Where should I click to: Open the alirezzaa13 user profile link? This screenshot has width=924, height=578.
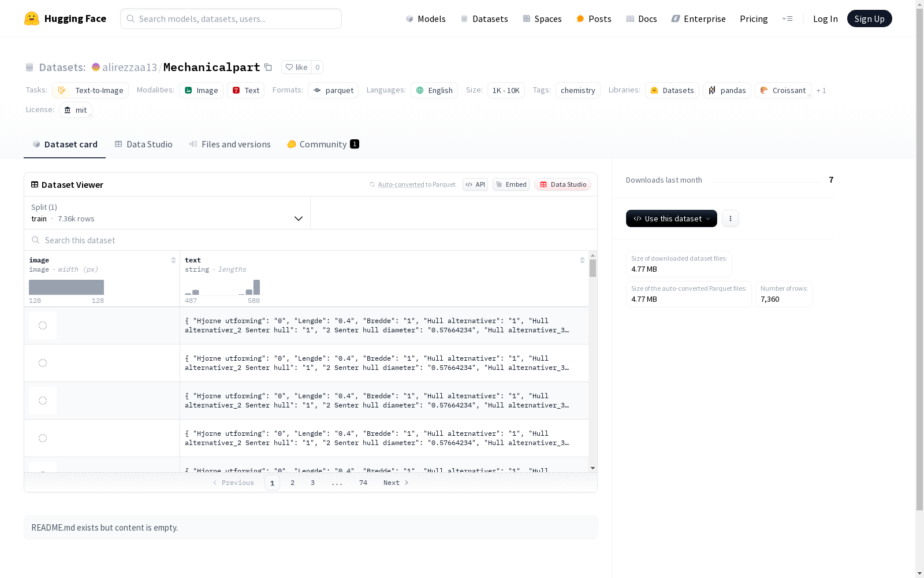(x=129, y=67)
